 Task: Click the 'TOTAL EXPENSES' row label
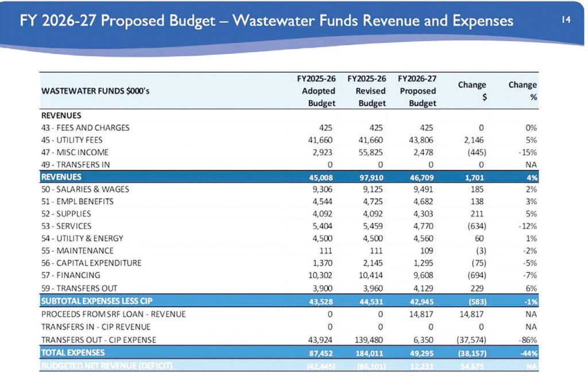73,353
